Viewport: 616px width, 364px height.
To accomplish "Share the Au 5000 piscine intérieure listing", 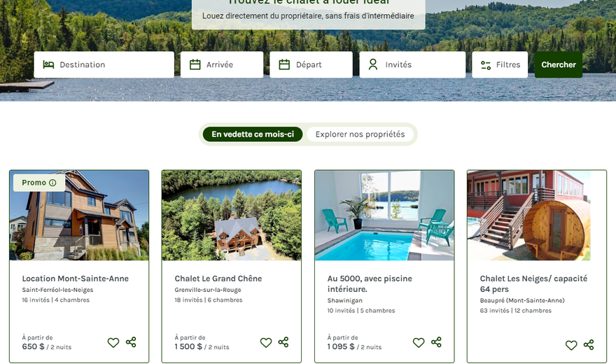I will tap(436, 342).
